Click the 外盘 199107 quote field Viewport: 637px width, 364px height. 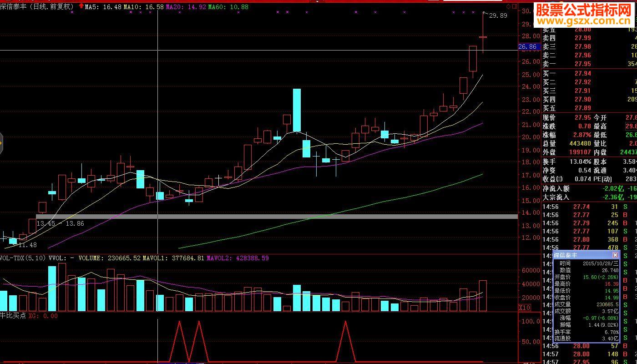coord(567,152)
